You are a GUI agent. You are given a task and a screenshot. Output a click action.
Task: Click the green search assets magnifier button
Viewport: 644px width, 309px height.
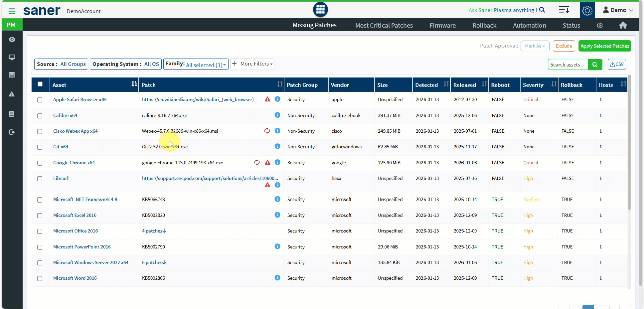[595, 64]
